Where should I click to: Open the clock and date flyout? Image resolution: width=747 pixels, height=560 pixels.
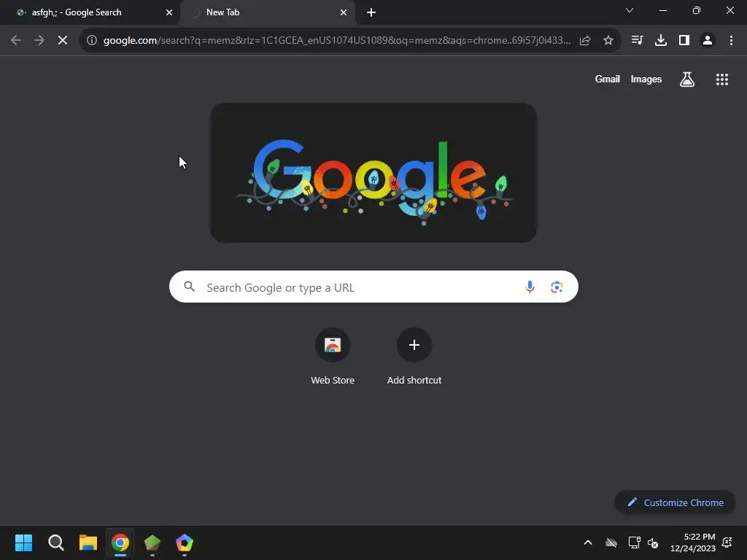[693, 542]
